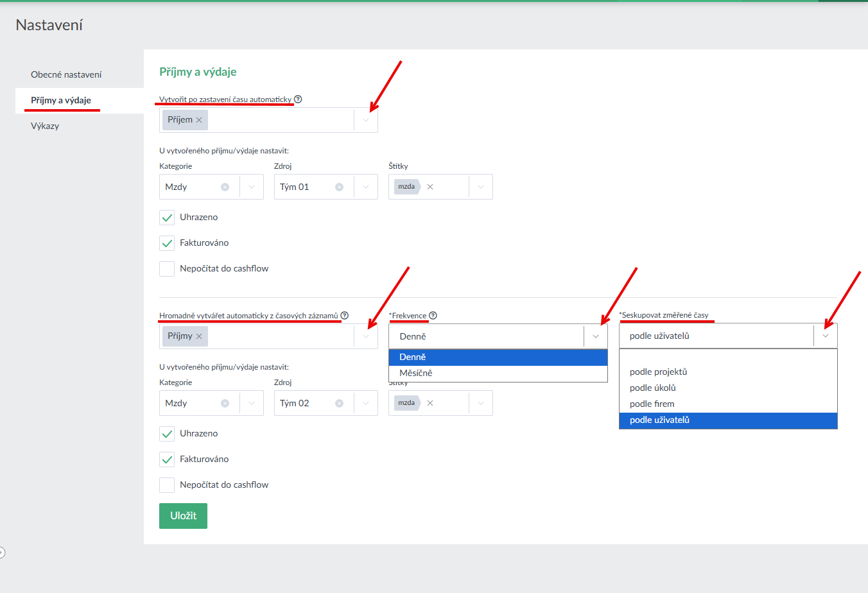Click help icon beside Hromadně vytvářet automaticky
The height and width of the screenshot is (593, 868).
[x=345, y=316]
